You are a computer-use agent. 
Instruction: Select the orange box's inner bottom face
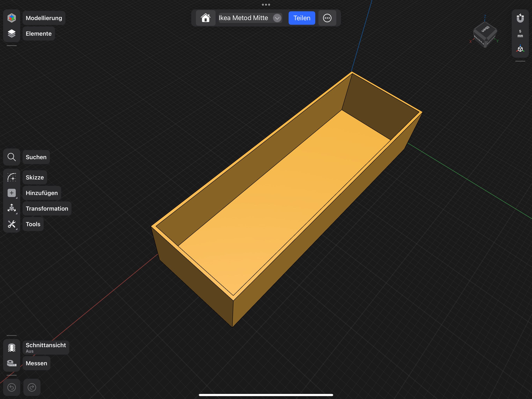[284, 202]
